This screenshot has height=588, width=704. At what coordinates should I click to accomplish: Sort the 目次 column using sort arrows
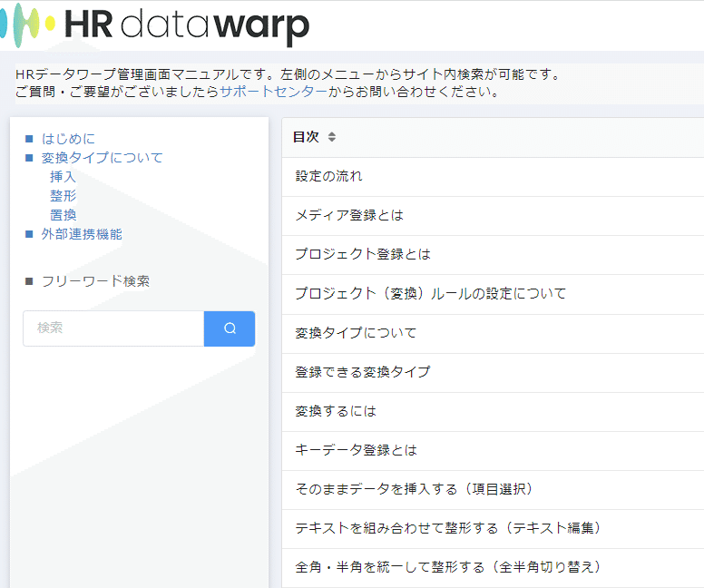point(332,136)
